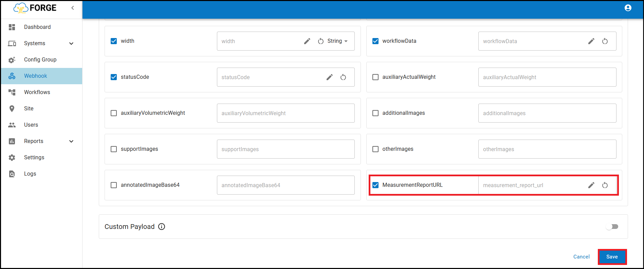Click the Cancel link

coord(581,257)
